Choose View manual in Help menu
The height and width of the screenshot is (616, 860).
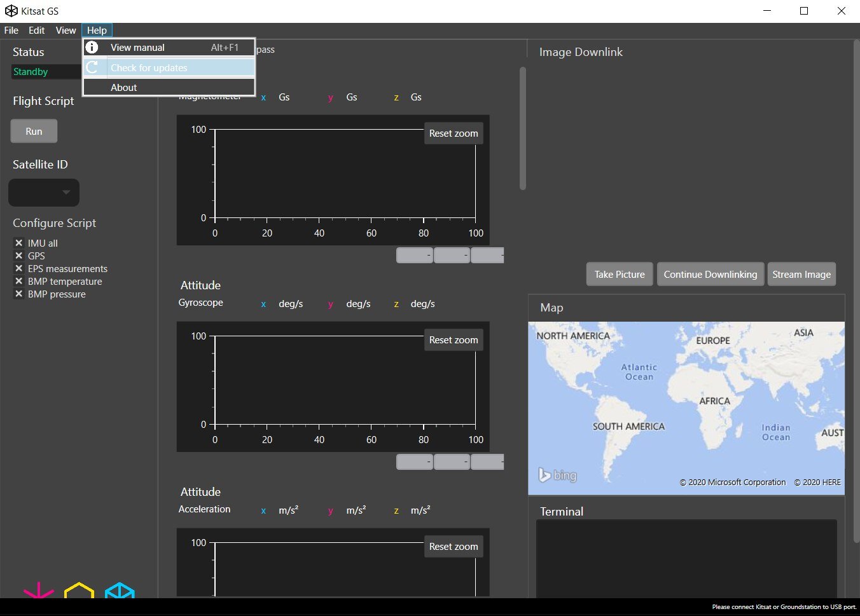tap(137, 48)
